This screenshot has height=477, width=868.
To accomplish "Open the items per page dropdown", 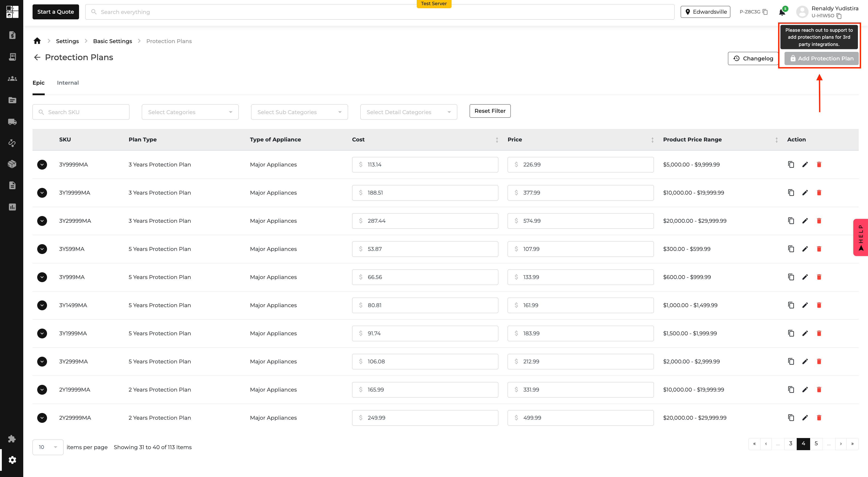I will tap(48, 447).
